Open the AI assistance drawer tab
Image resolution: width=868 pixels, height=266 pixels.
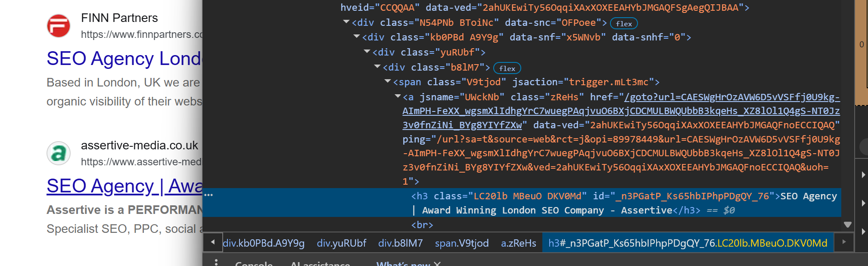[x=320, y=263]
